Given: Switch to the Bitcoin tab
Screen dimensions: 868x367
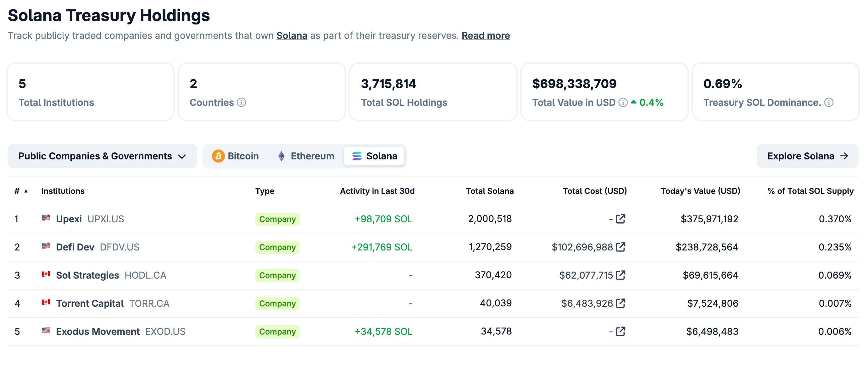Looking at the screenshot, I should click(235, 156).
